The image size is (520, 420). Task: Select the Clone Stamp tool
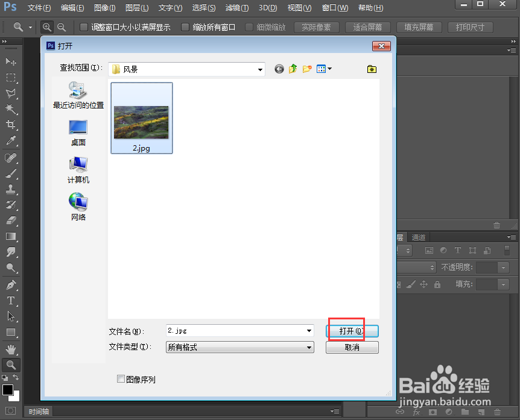pos(11,189)
